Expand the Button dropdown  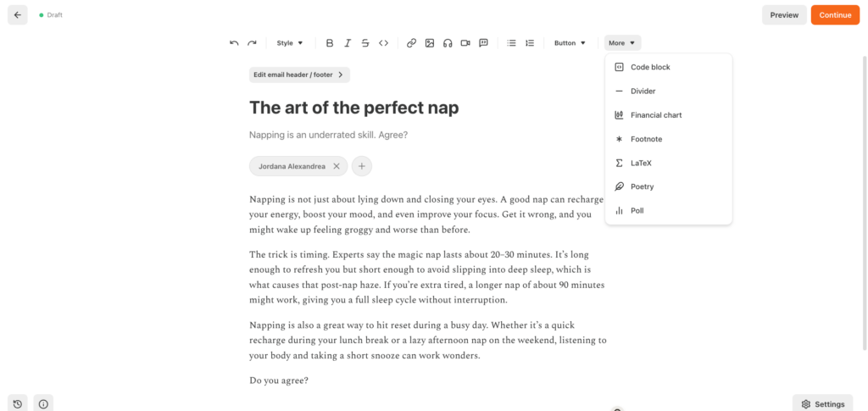point(570,43)
